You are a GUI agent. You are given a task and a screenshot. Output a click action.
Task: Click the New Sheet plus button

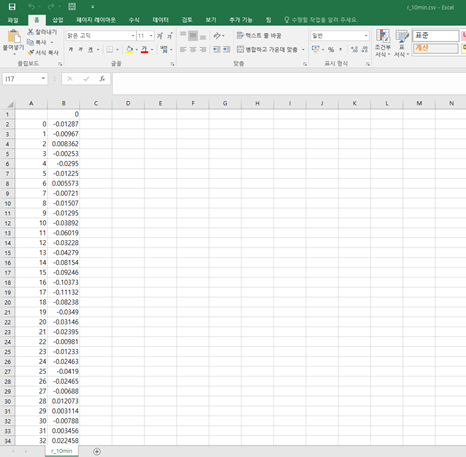coord(97,451)
